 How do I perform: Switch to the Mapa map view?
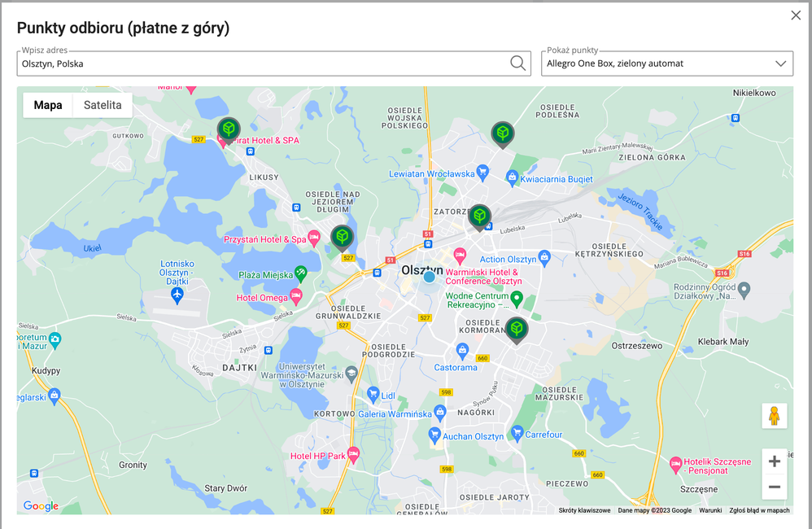48,105
